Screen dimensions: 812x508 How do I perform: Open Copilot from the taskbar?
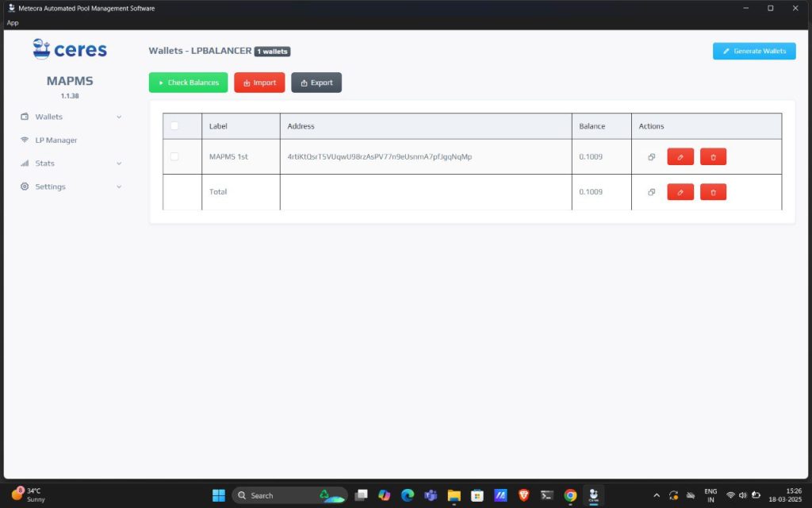tap(385, 495)
